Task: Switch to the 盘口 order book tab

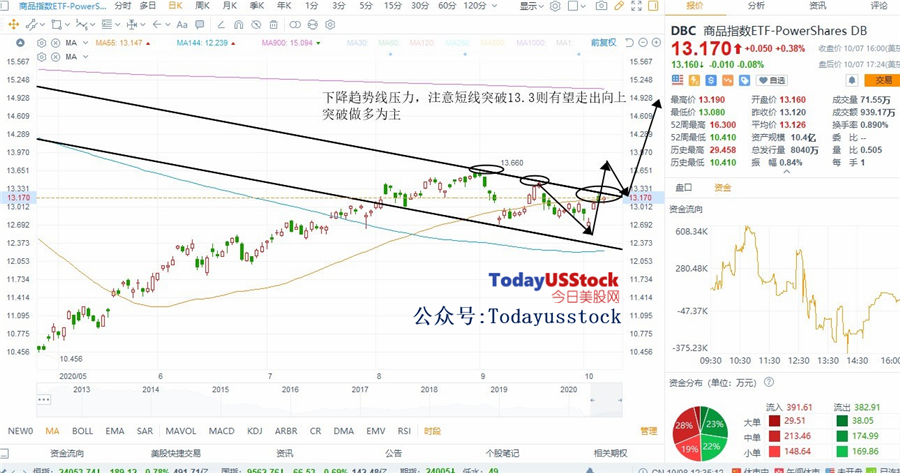Action: [684, 187]
